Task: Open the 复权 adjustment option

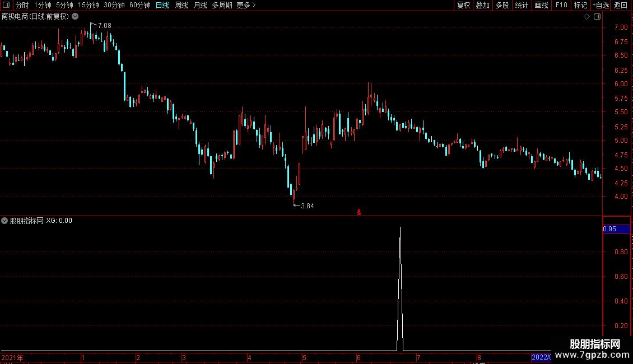Action: click(463, 5)
